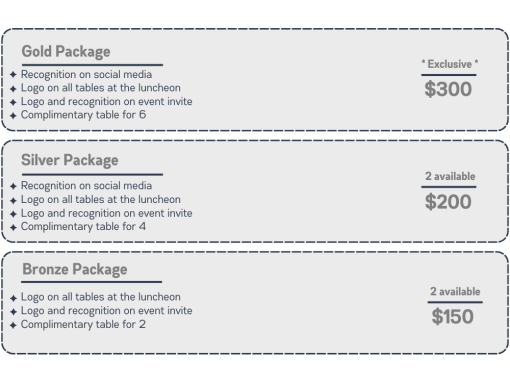Viewport: 510px width, 382px height.
Task: Click Bronze's Logo and recognition on event invite
Action: 107,311
